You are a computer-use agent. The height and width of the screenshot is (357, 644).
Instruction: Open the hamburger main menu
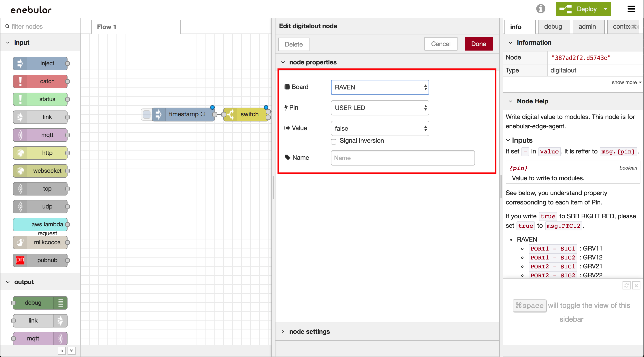(x=631, y=9)
